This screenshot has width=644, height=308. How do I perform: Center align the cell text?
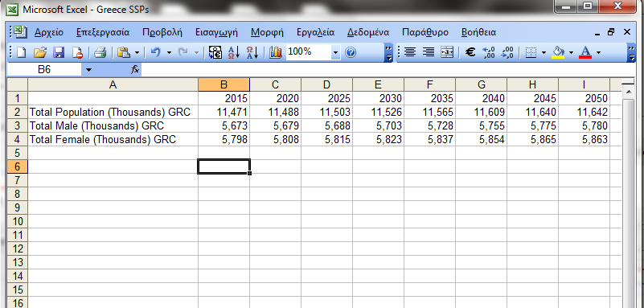point(410,52)
